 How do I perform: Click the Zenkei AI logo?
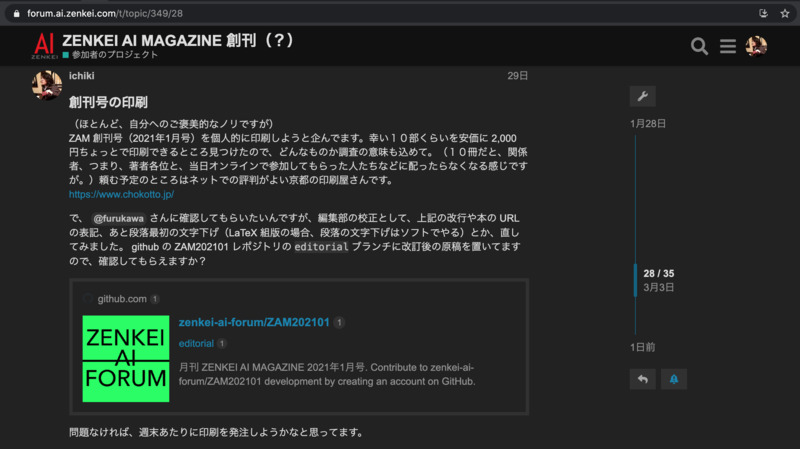[44, 45]
